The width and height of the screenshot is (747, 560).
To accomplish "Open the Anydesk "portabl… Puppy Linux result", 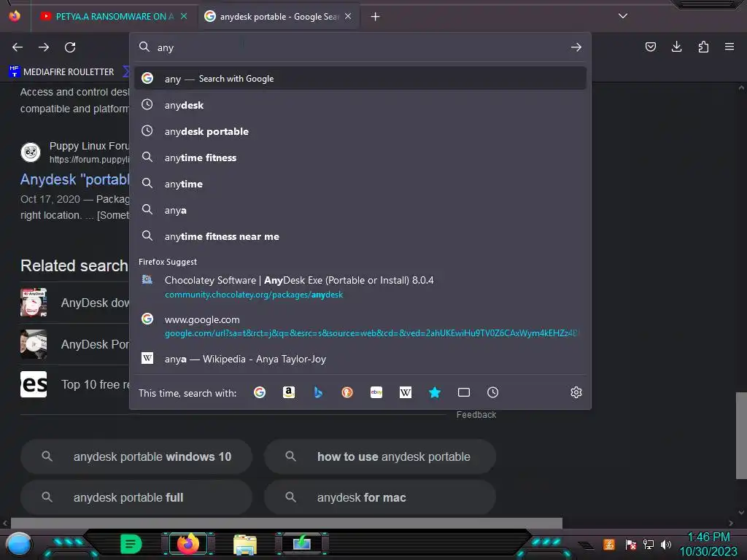I will [x=75, y=179].
